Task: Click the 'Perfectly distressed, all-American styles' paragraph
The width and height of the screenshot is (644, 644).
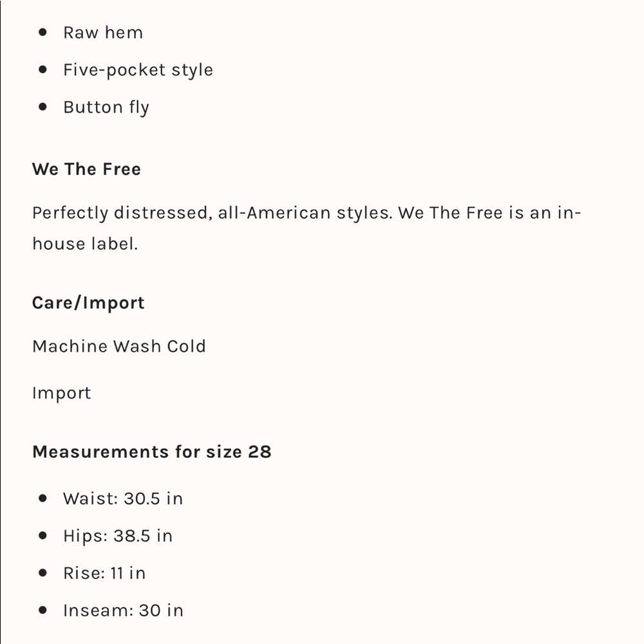Action: [x=307, y=228]
